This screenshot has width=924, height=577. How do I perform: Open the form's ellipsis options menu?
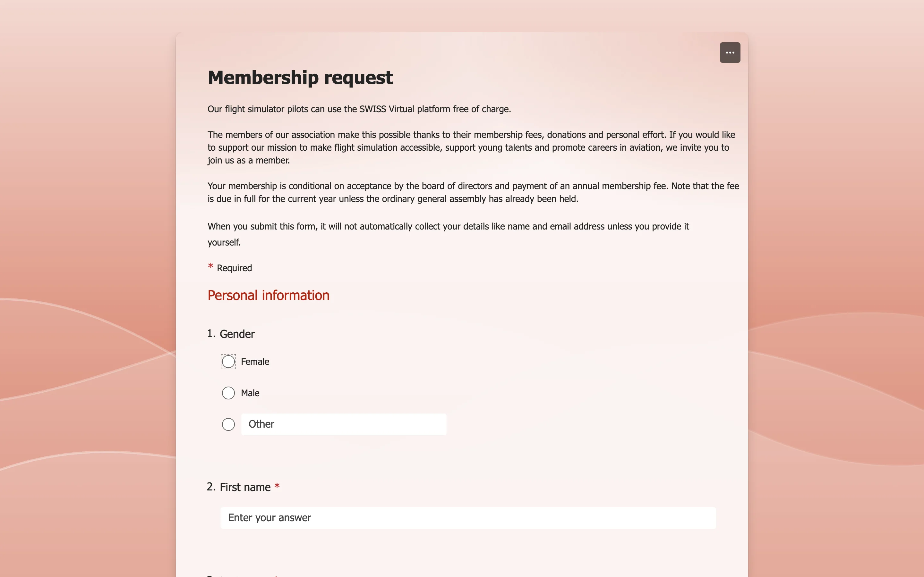pyautogui.click(x=730, y=52)
